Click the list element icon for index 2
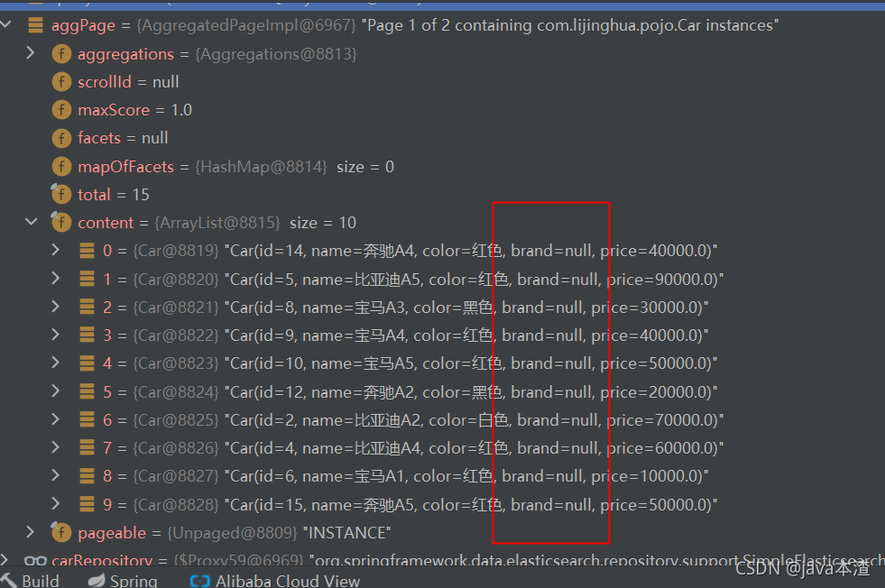The image size is (885, 588). point(87,307)
